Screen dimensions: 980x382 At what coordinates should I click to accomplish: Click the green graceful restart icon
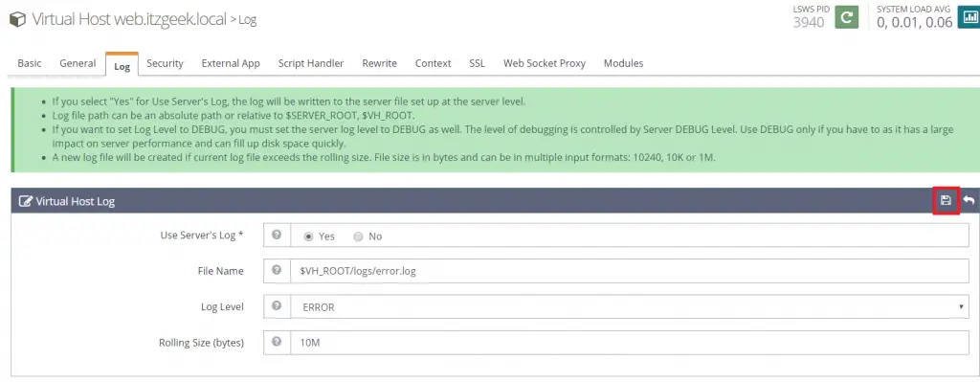(847, 17)
